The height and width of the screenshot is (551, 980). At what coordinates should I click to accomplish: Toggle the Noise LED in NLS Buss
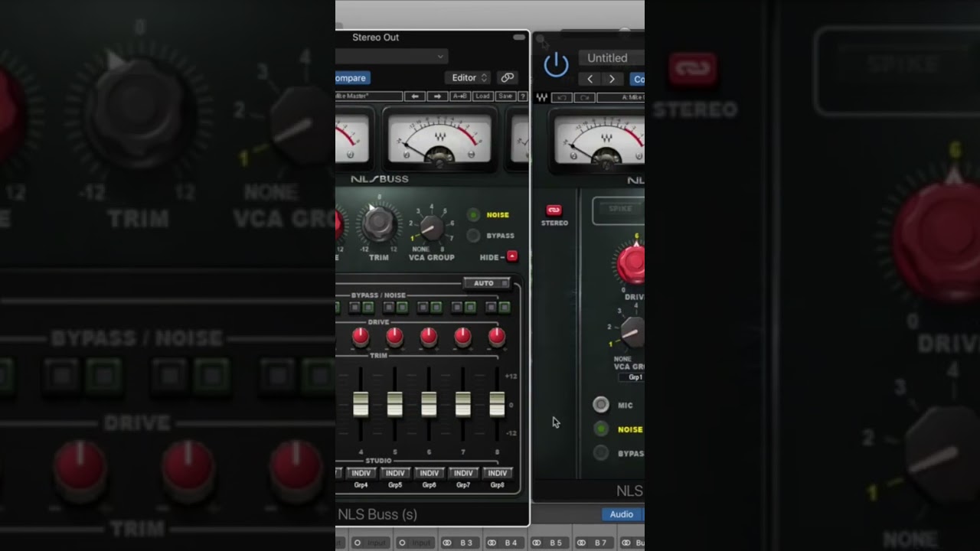pos(474,215)
